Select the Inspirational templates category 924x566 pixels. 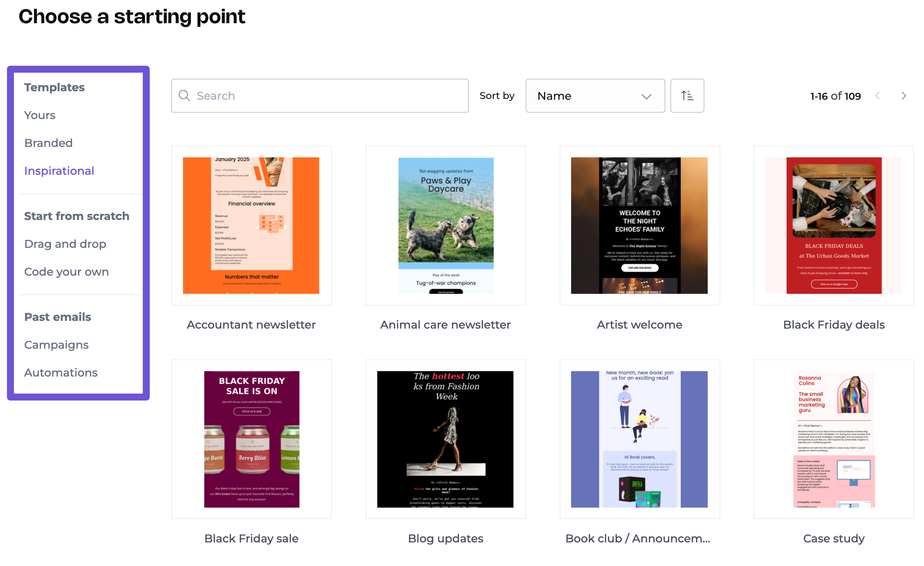59,171
